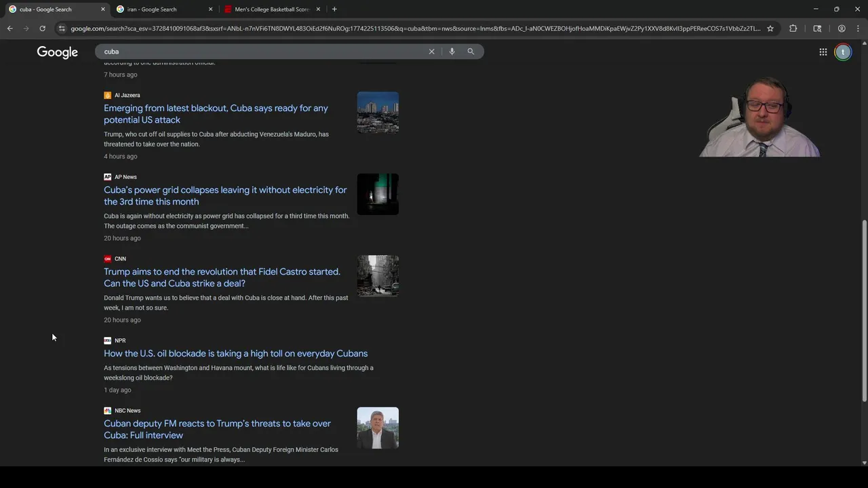The image size is (868, 488).
Task: Clear the search box with X icon
Action: pos(431,52)
